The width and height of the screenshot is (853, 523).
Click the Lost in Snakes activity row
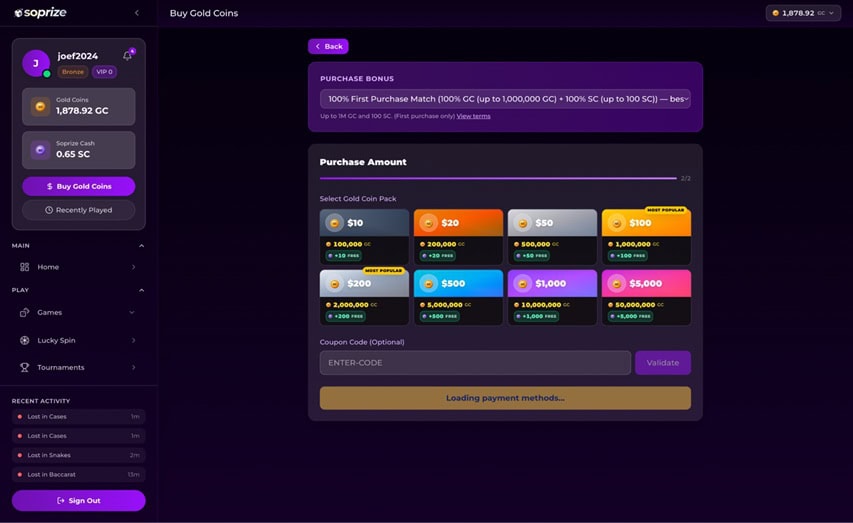pyautogui.click(x=78, y=455)
